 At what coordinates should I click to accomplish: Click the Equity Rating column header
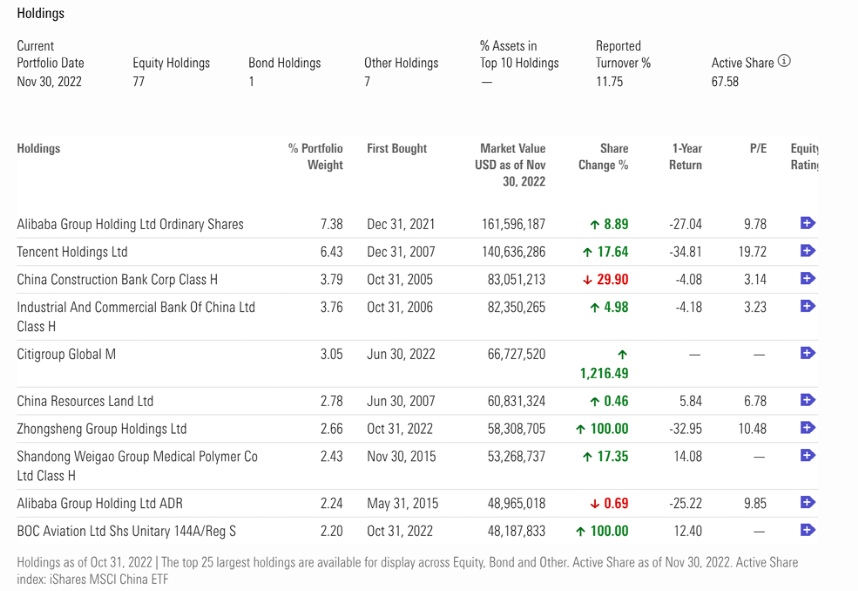[804, 157]
